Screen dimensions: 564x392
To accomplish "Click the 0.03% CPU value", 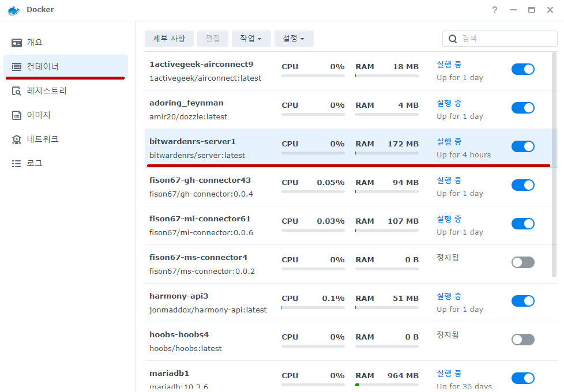I will point(330,221).
